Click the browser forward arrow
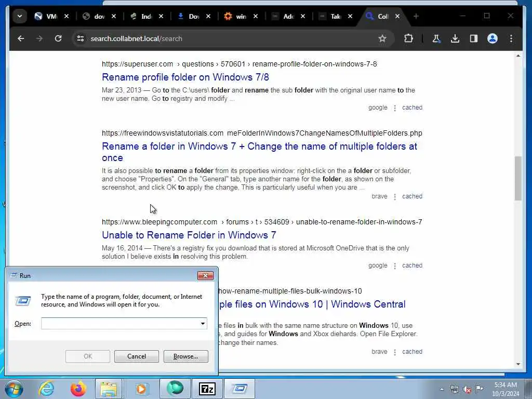Screen dimensions: 532x399 tap(39, 38)
